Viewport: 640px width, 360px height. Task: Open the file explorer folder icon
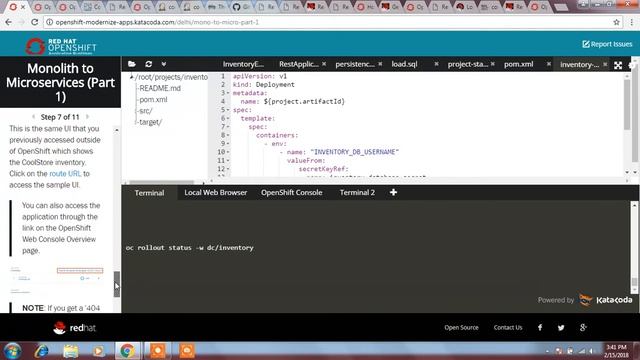[131, 64]
